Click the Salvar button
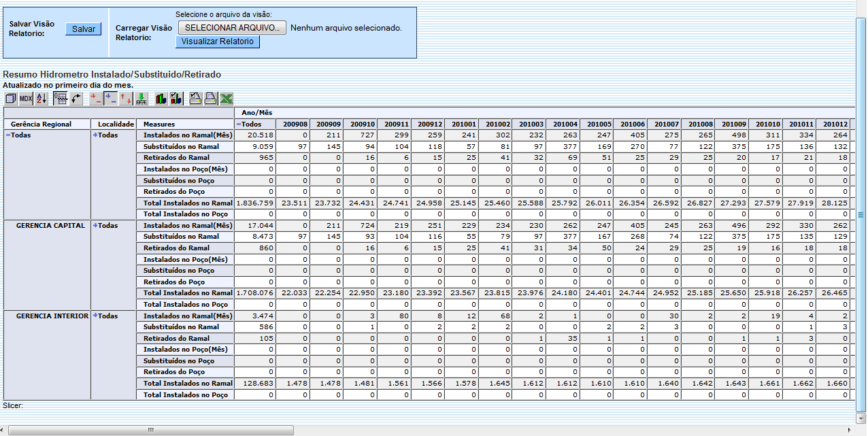 pos(82,29)
